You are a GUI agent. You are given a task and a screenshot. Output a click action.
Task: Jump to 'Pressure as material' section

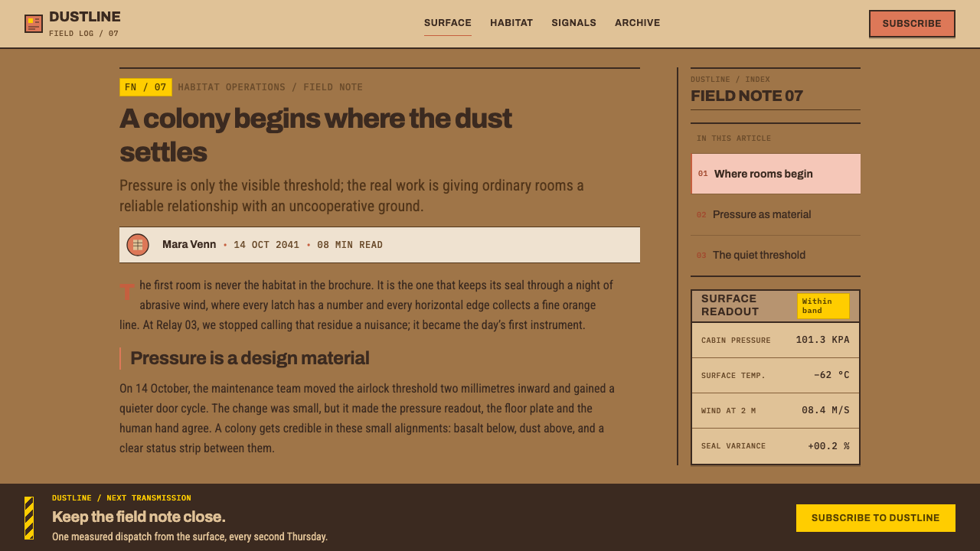[776, 214]
